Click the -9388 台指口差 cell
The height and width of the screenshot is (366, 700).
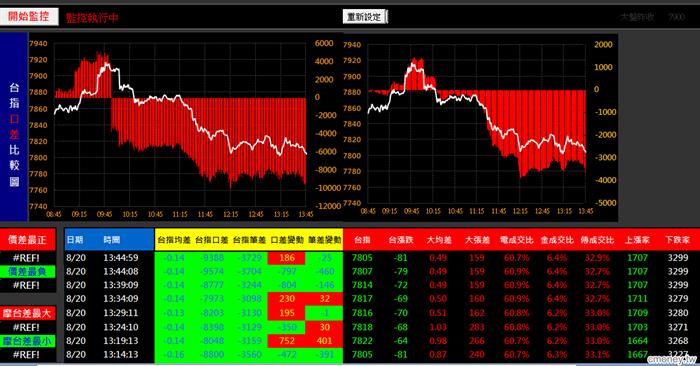click(x=212, y=258)
